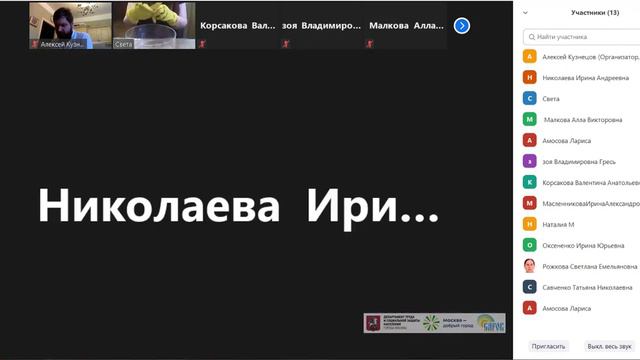This screenshot has width=640, height=360.
Task: Click the avatar icon of Николаева Ирина Андреевна
Action: (x=529, y=77)
